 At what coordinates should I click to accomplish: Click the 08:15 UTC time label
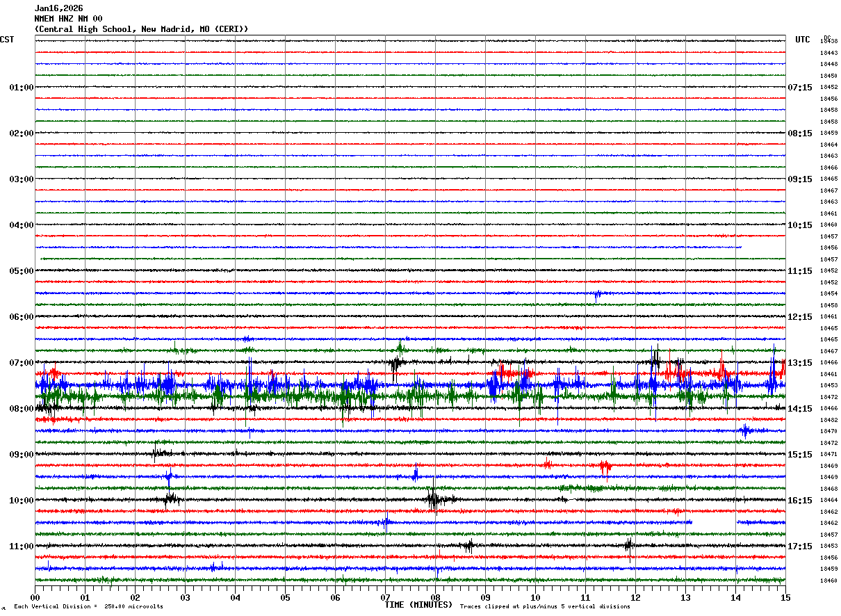pyautogui.click(x=800, y=133)
